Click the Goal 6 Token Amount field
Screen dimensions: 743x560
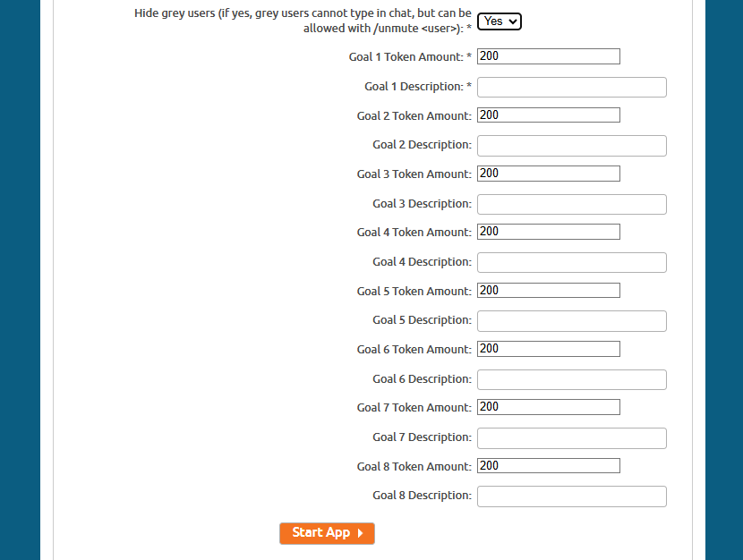[x=548, y=348]
